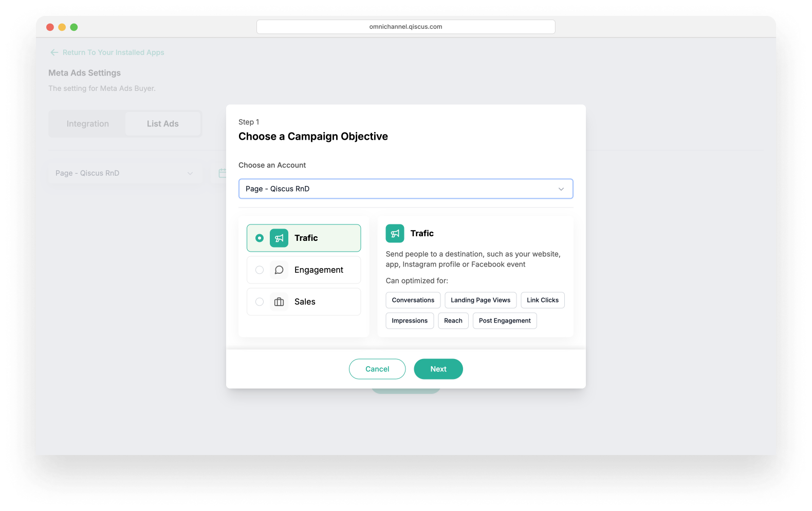
Task: Switch to the Integration tab
Action: (x=88, y=124)
